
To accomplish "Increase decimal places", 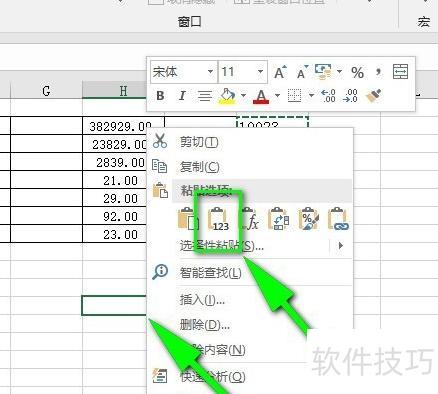I will coord(328,96).
